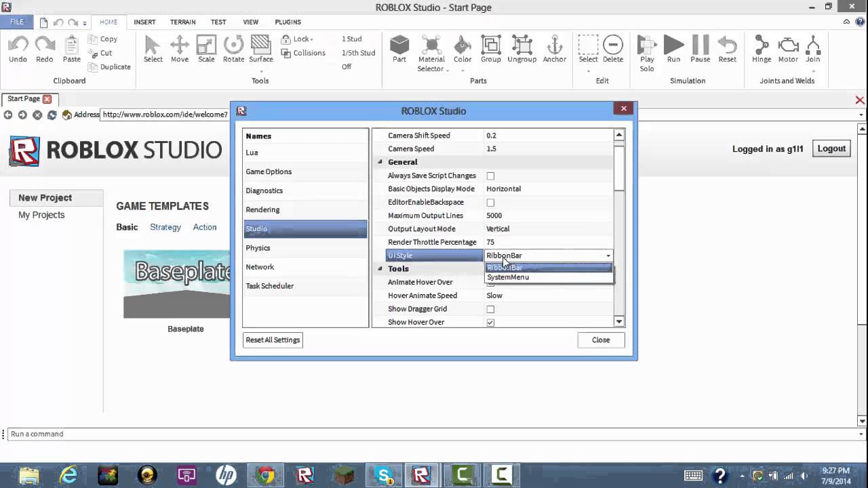Open the Color picker tool
Screen dimensions: 868x488
point(462,45)
